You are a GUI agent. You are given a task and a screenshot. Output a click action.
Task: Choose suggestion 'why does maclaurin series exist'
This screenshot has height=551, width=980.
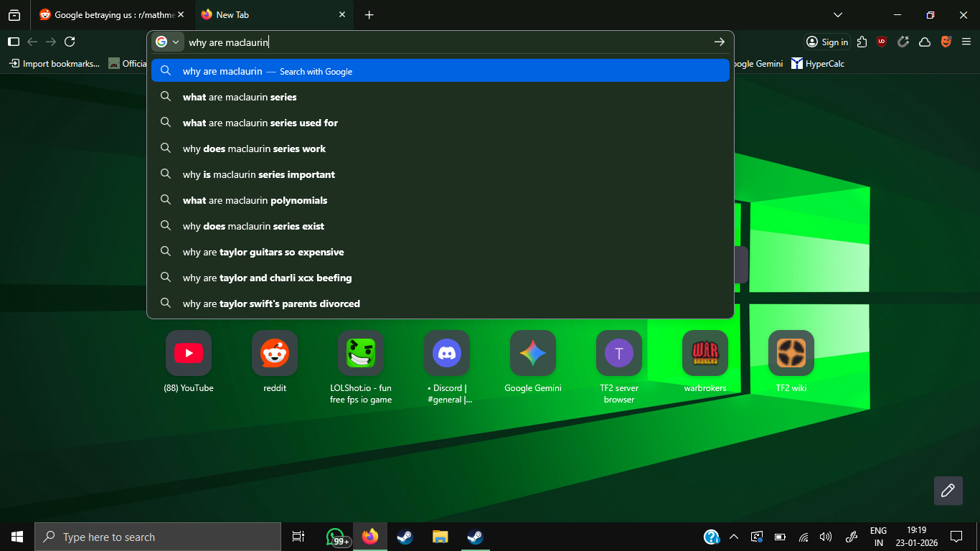(440, 226)
